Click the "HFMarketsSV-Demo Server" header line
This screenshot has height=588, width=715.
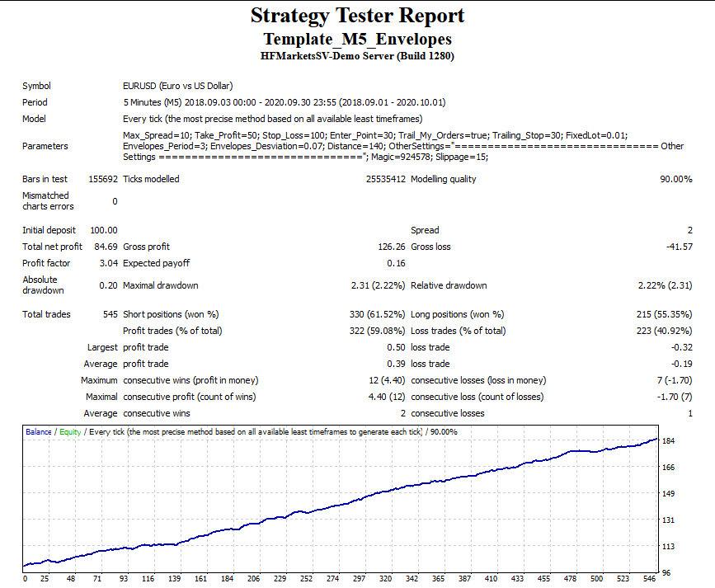click(357, 57)
